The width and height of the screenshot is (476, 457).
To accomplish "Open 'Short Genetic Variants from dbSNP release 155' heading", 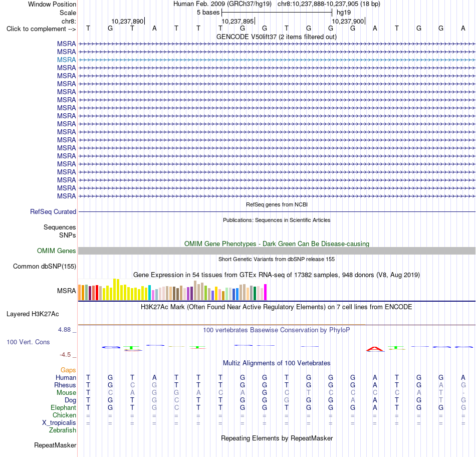I will (277, 260).
